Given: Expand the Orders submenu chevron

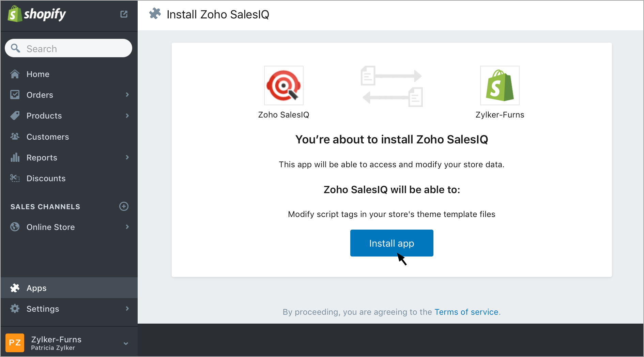Looking at the screenshot, I should point(127,95).
